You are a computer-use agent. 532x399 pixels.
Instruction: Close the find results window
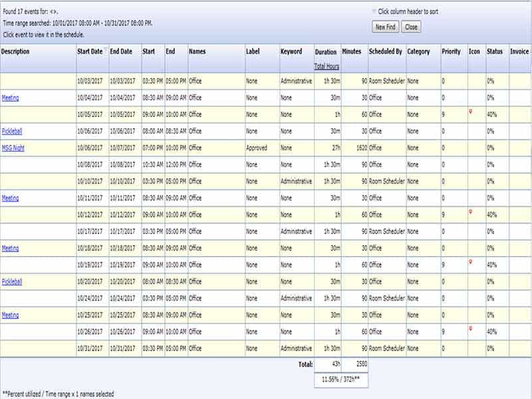coord(411,27)
